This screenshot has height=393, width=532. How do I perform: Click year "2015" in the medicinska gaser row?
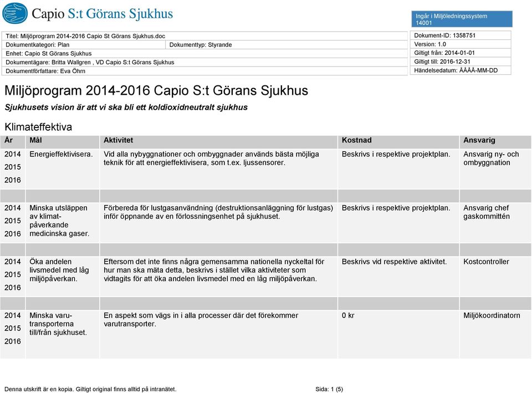coord(13,221)
